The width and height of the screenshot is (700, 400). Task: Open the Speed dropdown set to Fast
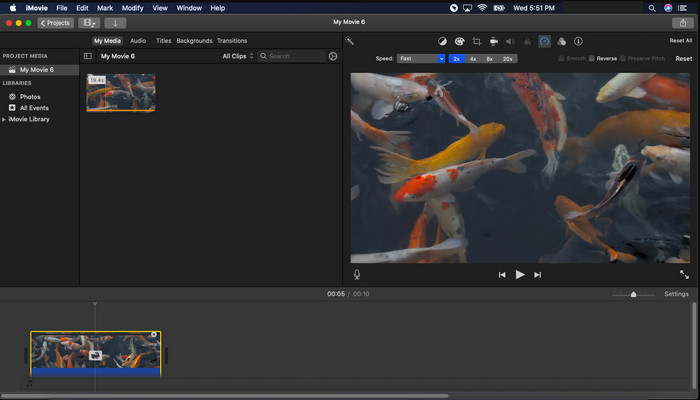pos(420,59)
